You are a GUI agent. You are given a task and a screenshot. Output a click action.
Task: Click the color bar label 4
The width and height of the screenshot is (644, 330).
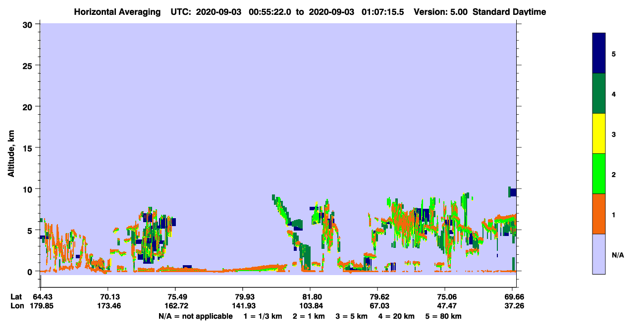(614, 94)
